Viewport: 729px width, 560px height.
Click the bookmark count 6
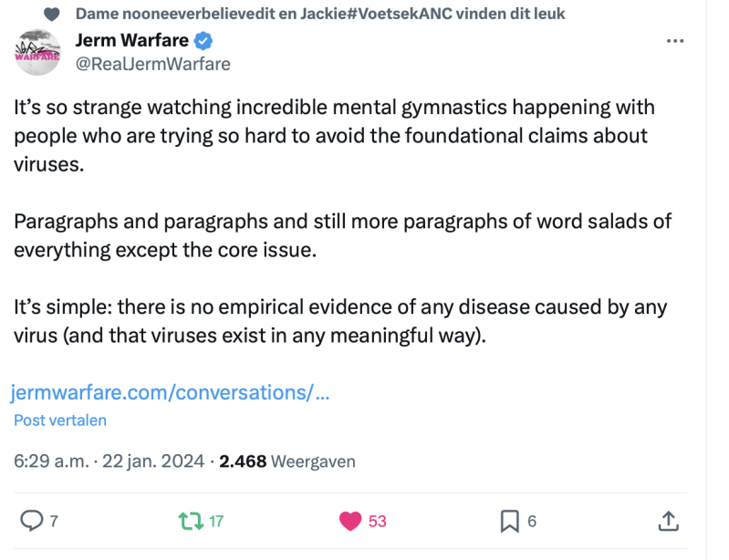(532, 522)
